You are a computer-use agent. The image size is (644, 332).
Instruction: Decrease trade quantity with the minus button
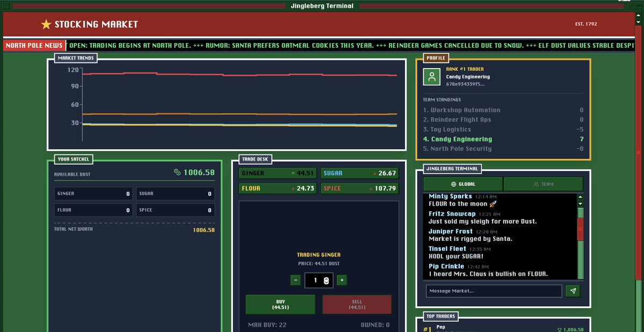pos(296,281)
